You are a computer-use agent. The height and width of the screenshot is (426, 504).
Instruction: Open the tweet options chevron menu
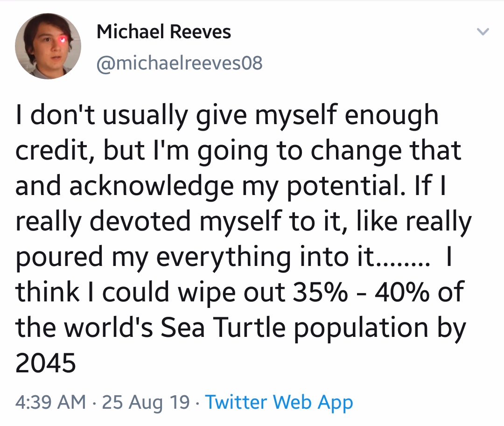(483, 31)
